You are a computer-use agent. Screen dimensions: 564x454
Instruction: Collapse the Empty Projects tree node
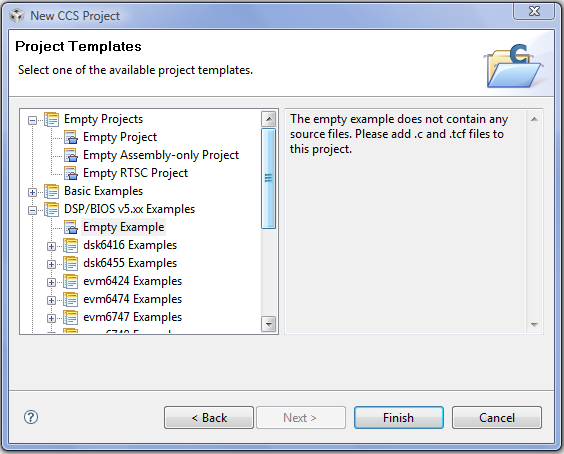point(32,120)
